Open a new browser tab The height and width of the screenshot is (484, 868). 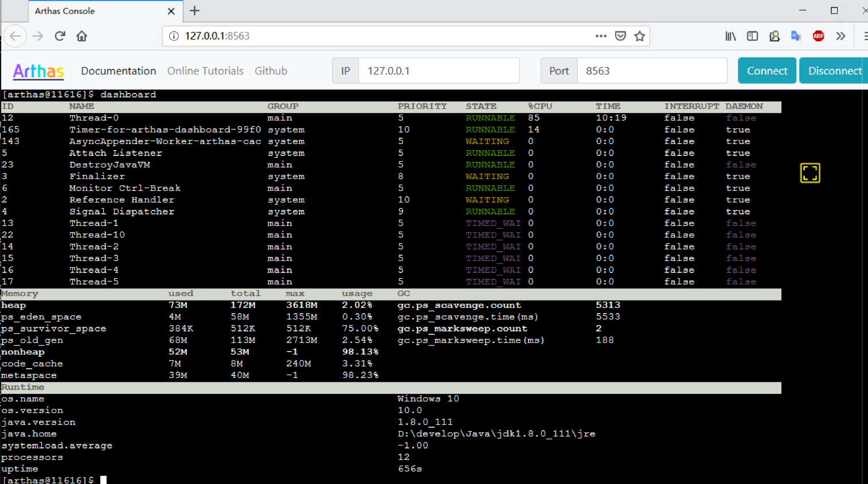[x=195, y=11]
